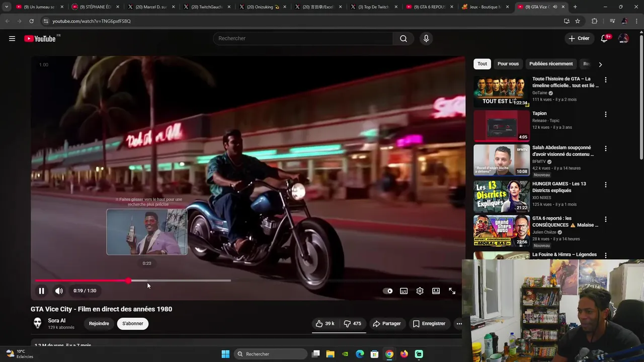Image resolution: width=644 pixels, height=362 pixels.
Task: Click the taskbar Rechercher search box
Action: pos(271,354)
